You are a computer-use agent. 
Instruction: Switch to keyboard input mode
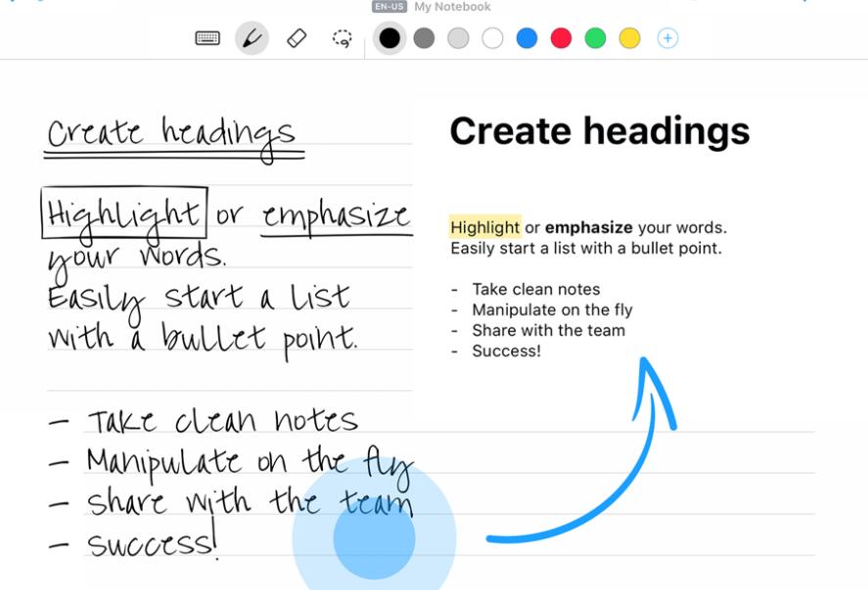[x=207, y=38]
